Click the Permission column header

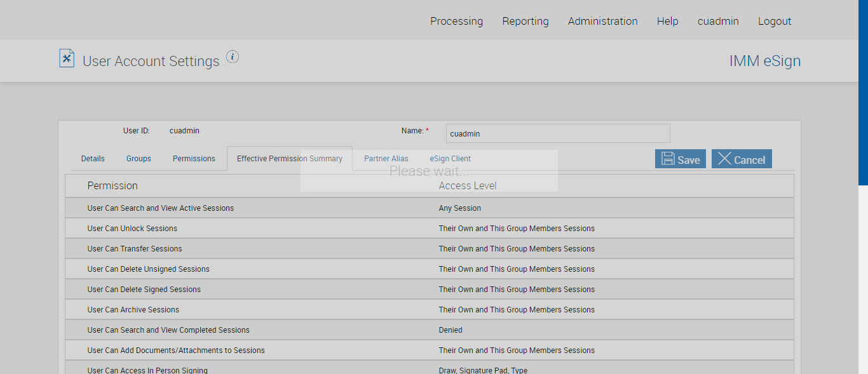pyautogui.click(x=112, y=185)
